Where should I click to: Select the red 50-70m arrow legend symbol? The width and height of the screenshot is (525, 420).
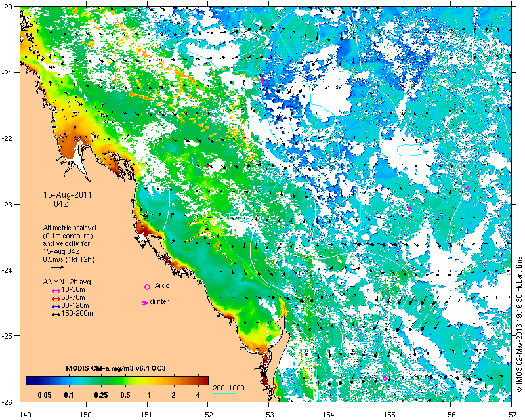click(x=56, y=299)
